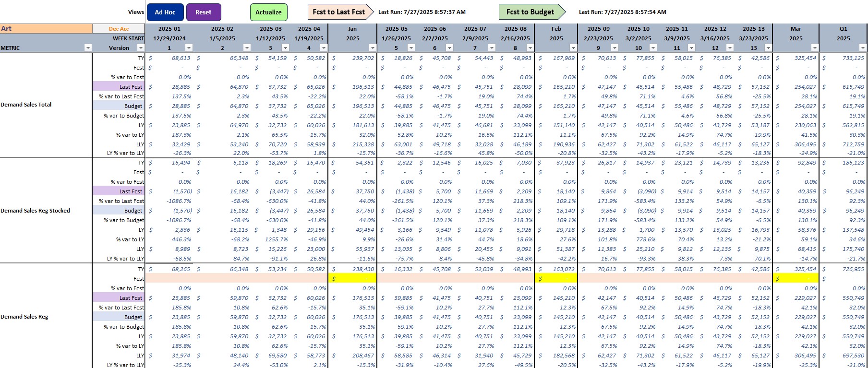Select the cell showing 54,351
Screen dimensions: 868x368
click(x=352, y=163)
